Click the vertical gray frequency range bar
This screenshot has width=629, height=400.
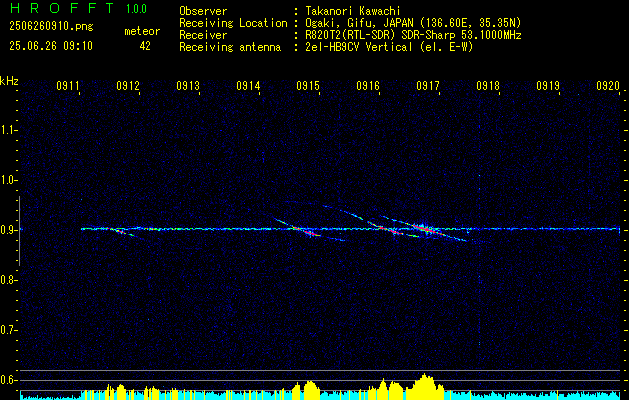point(19,231)
